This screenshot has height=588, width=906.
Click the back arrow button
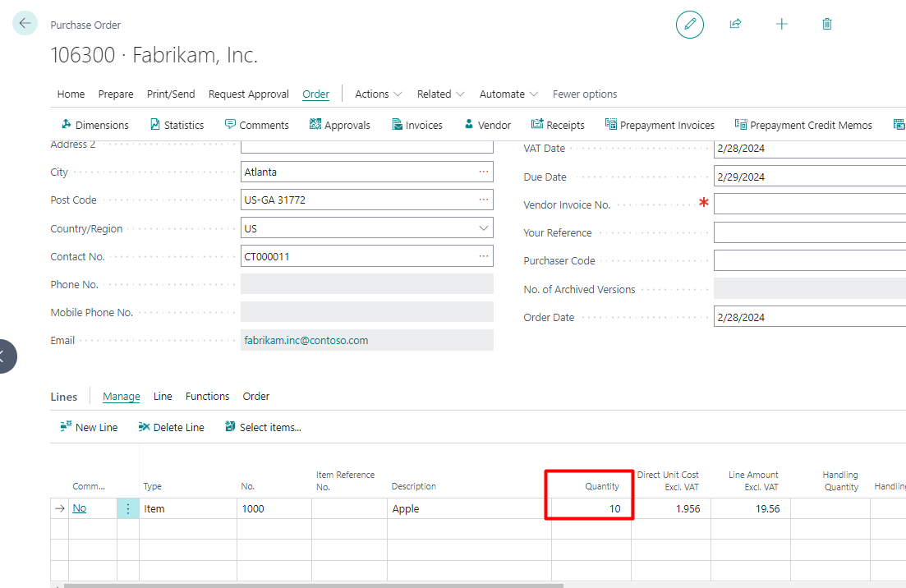pyautogui.click(x=25, y=24)
